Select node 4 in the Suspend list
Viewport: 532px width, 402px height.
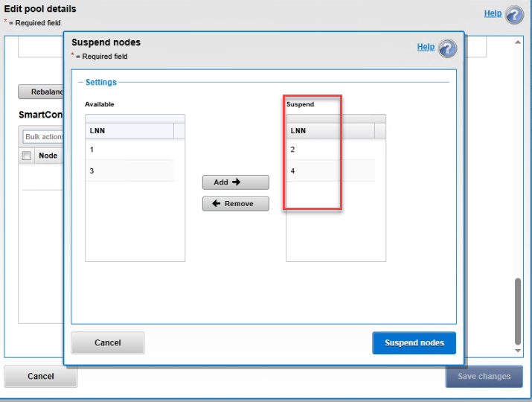(330, 171)
